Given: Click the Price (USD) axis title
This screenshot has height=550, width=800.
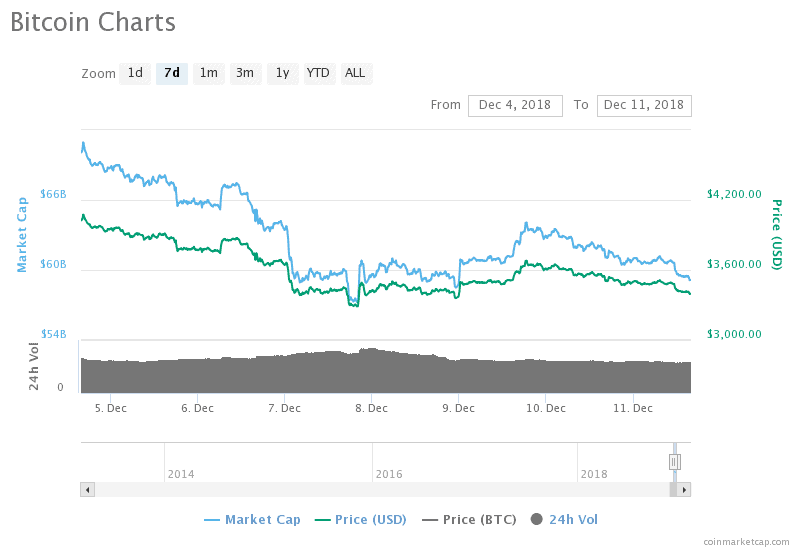Looking at the screenshot, I should click(777, 235).
